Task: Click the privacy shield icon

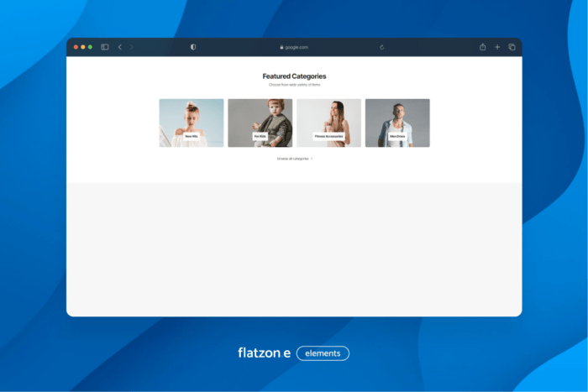Action: click(x=193, y=47)
